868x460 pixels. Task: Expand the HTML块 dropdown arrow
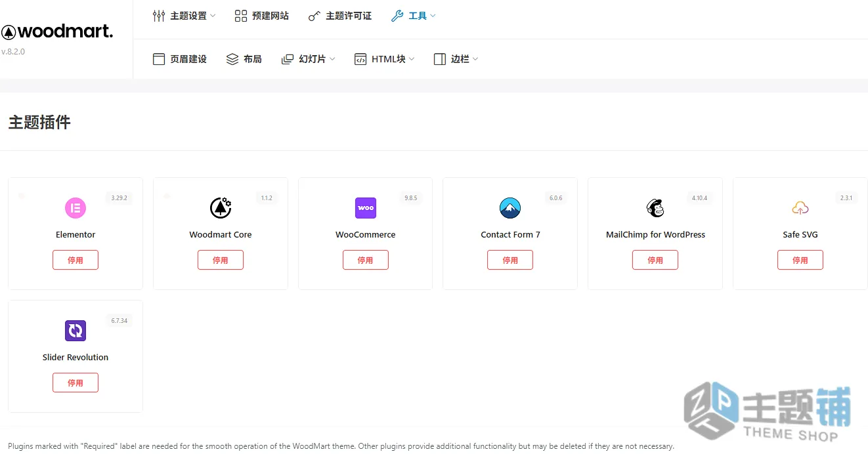[x=412, y=59]
